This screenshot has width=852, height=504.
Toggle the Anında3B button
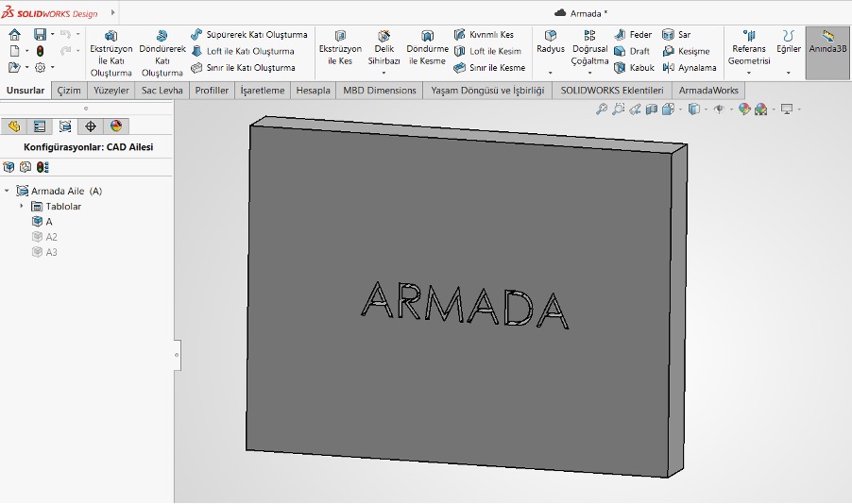click(x=827, y=53)
